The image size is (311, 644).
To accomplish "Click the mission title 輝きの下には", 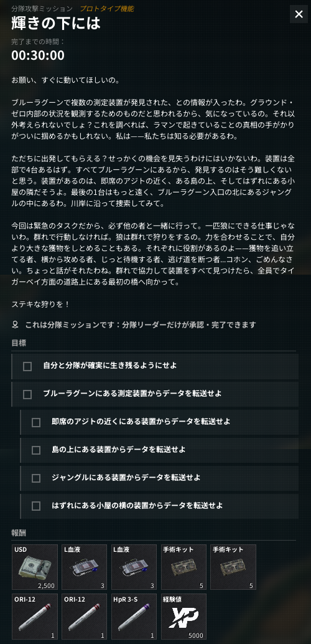I will tap(56, 24).
